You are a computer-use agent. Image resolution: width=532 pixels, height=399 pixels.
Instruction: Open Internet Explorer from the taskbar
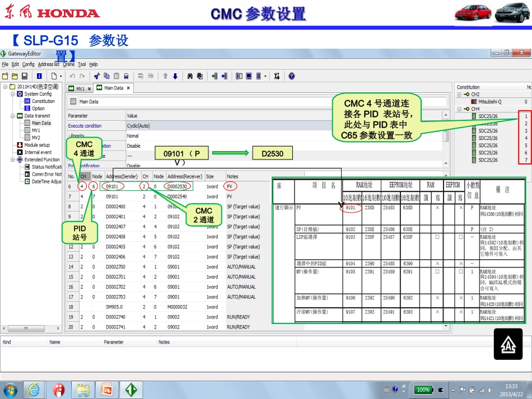[x=34, y=390]
